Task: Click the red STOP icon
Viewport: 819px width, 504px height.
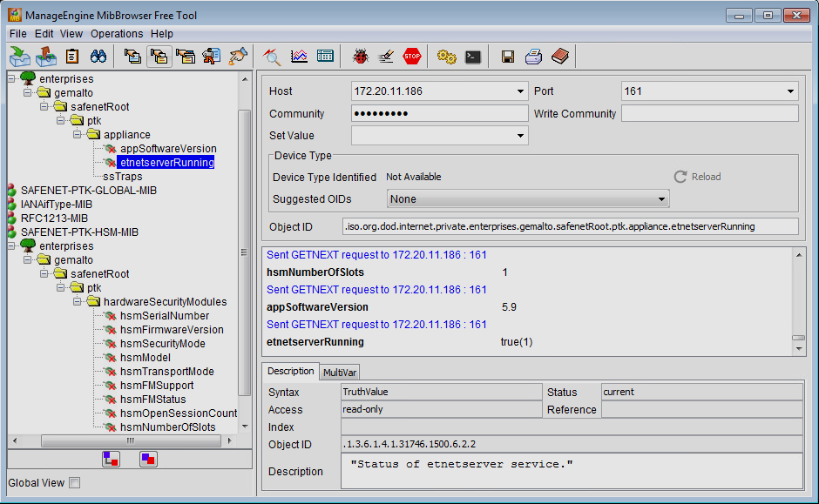Action: click(412, 57)
